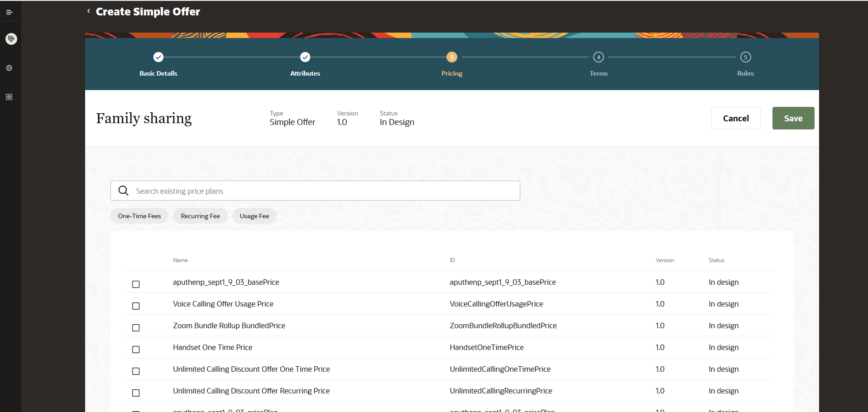This screenshot has width=868, height=412.
Task: Enable the Handset One Time Price checkbox
Action: point(136,350)
